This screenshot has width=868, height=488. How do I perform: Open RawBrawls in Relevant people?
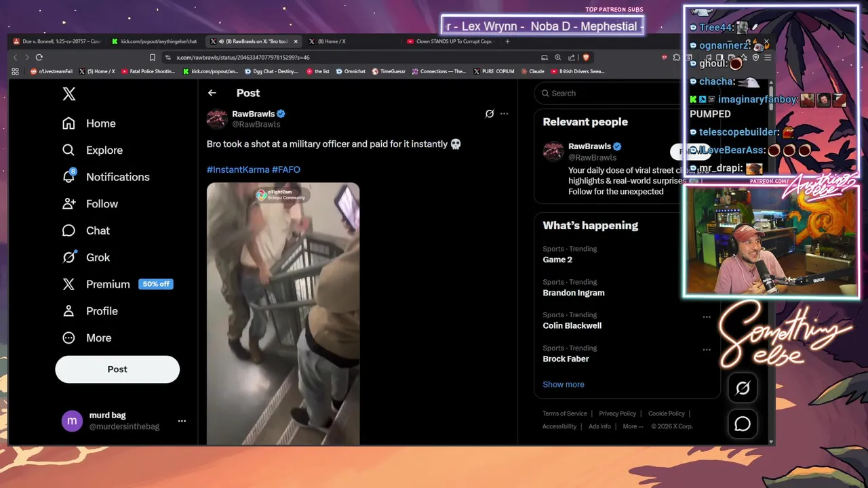coord(589,146)
